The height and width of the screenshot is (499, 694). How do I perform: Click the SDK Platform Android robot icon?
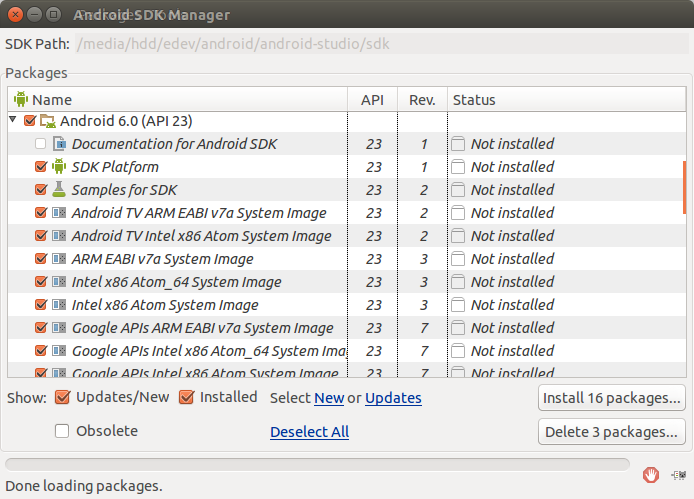[x=59, y=166]
